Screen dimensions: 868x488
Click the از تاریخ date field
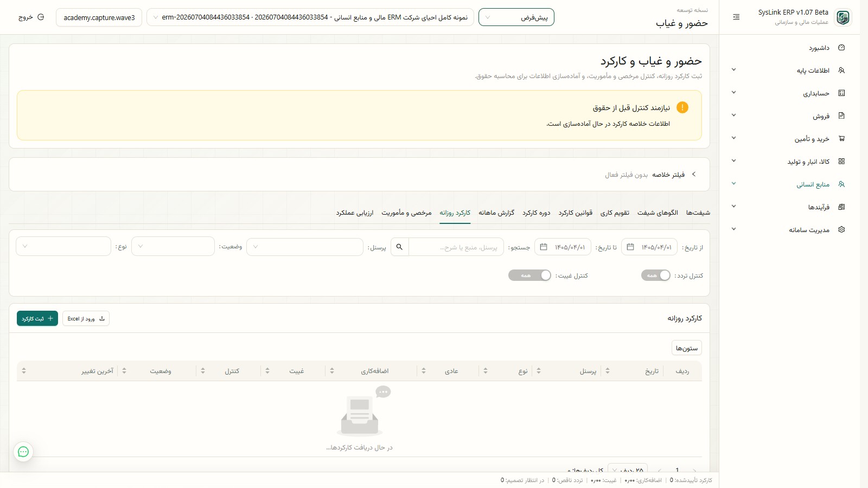click(x=649, y=247)
